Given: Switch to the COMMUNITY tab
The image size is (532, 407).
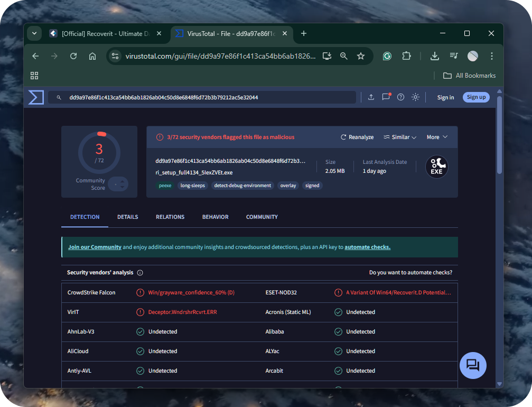Looking at the screenshot, I should [x=262, y=217].
